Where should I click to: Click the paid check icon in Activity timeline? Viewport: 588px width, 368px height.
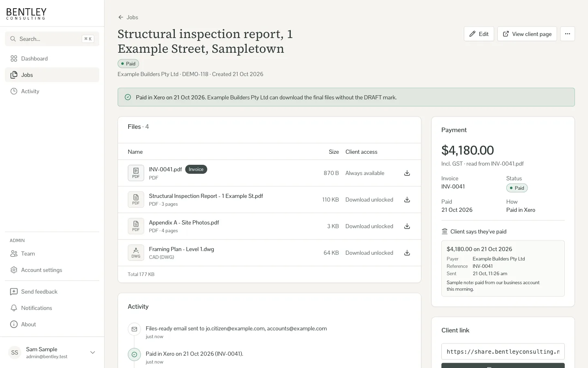[x=134, y=354]
